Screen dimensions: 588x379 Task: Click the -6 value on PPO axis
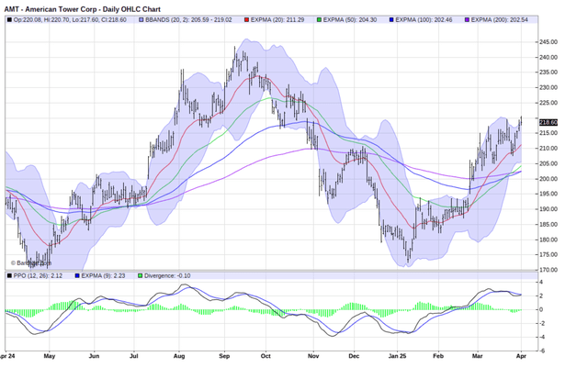[542, 351]
